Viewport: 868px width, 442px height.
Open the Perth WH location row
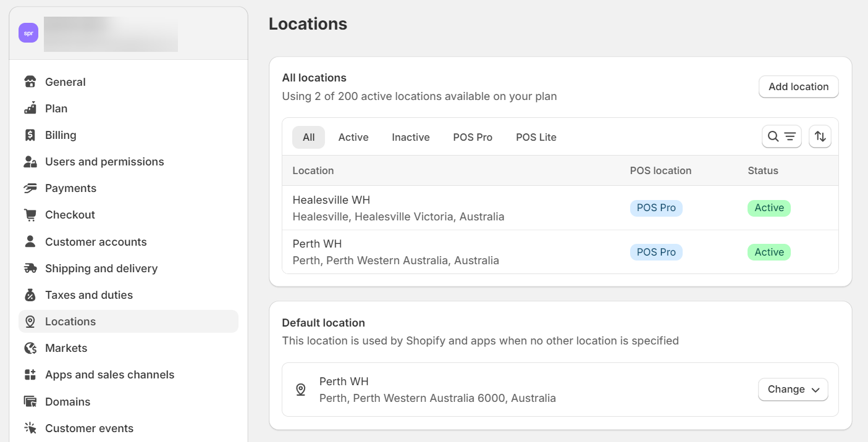coord(317,244)
